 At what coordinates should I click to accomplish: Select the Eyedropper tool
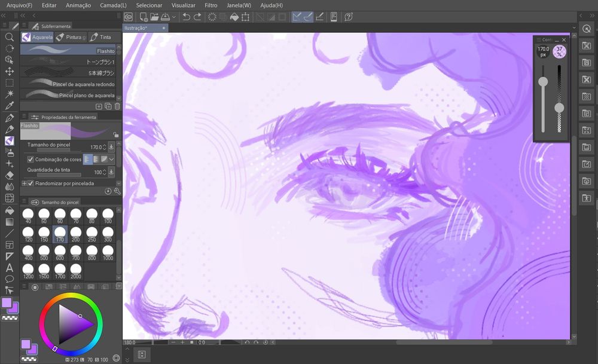click(10, 106)
